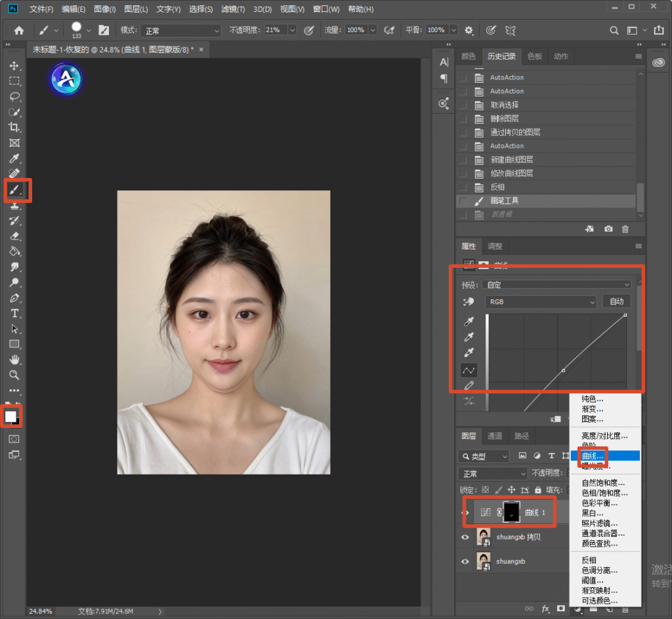Select the Rectangle shape tool
Viewport: 672px width, 619px height.
(x=14, y=344)
